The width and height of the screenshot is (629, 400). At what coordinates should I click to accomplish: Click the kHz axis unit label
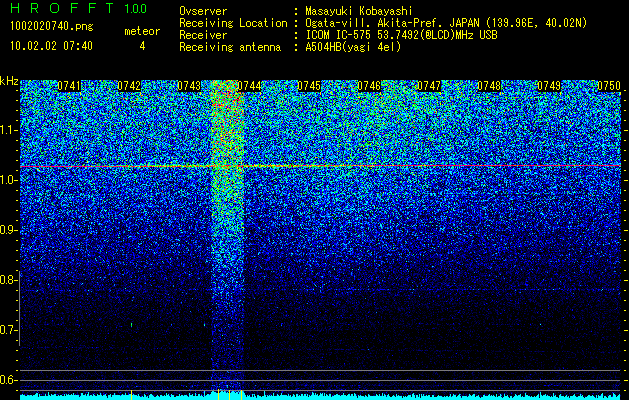[9, 81]
